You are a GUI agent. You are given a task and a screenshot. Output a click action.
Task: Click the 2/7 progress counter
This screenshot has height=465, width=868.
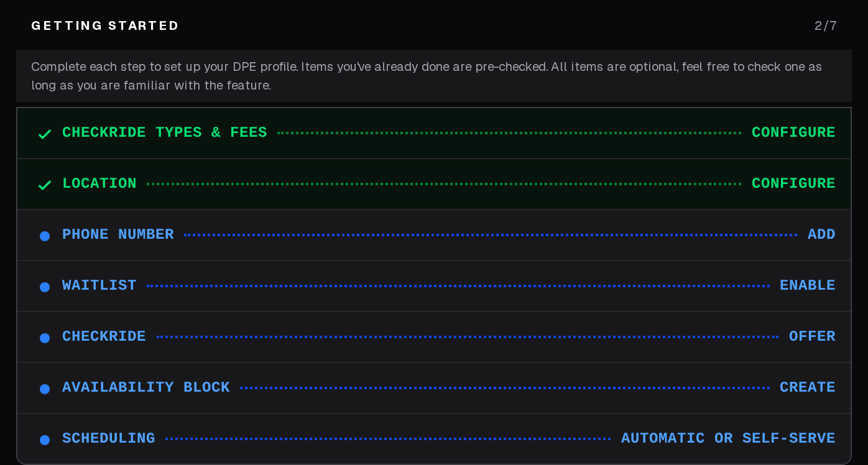coord(826,26)
